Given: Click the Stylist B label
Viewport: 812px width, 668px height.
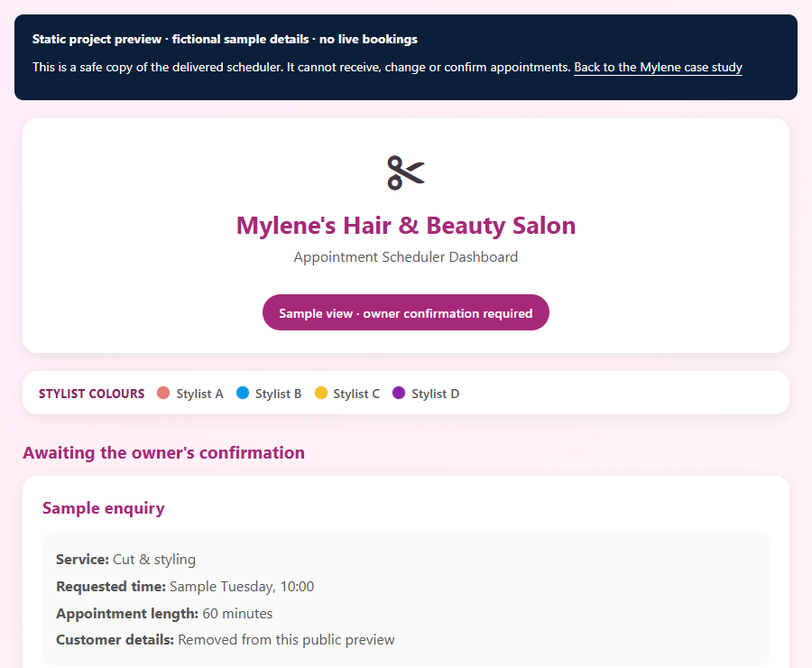Looking at the screenshot, I should [x=278, y=394].
